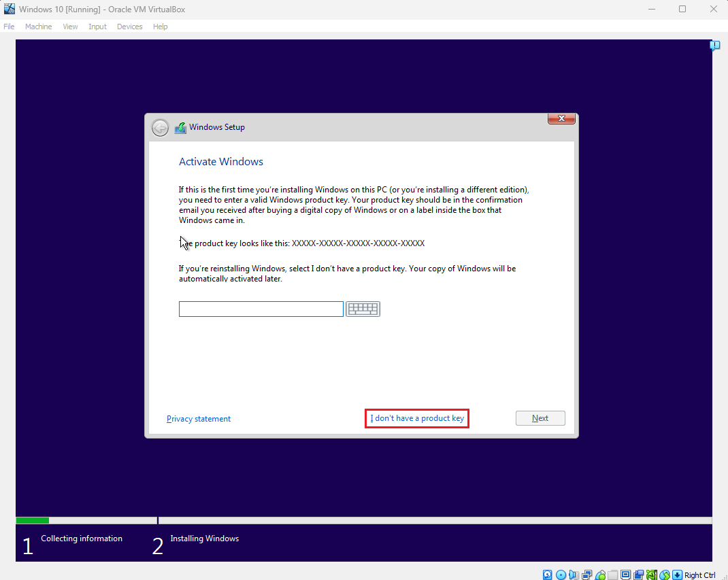Click the "Activate Windows" heading
The width and height of the screenshot is (728, 580).
[x=221, y=161]
